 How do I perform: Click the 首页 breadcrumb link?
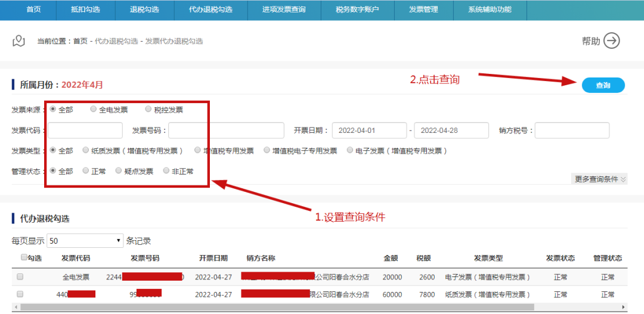(80, 41)
